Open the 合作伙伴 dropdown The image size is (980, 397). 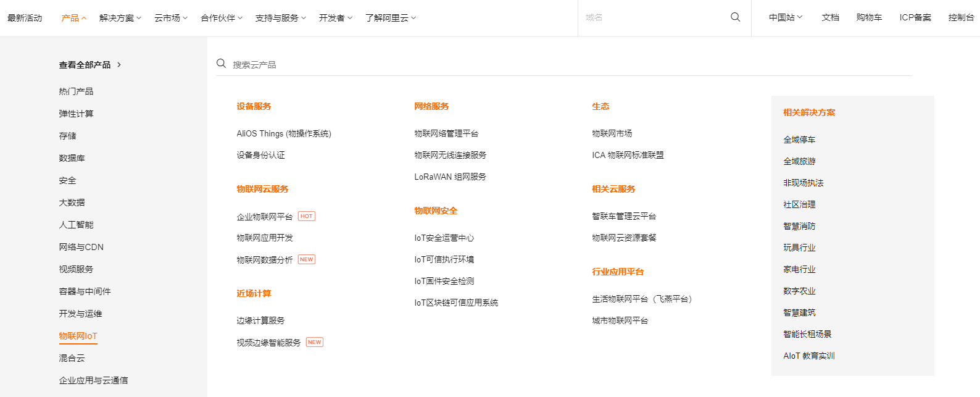coord(222,18)
